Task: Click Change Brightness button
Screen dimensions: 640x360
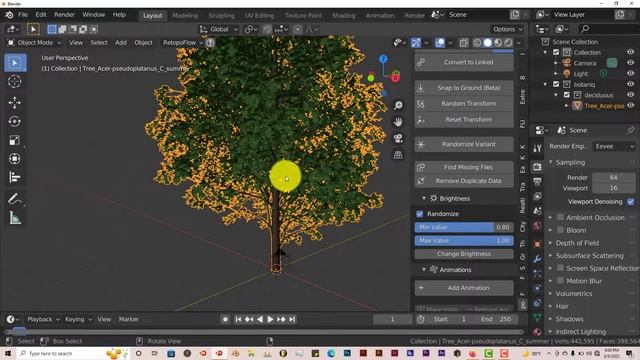Action: click(464, 254)
